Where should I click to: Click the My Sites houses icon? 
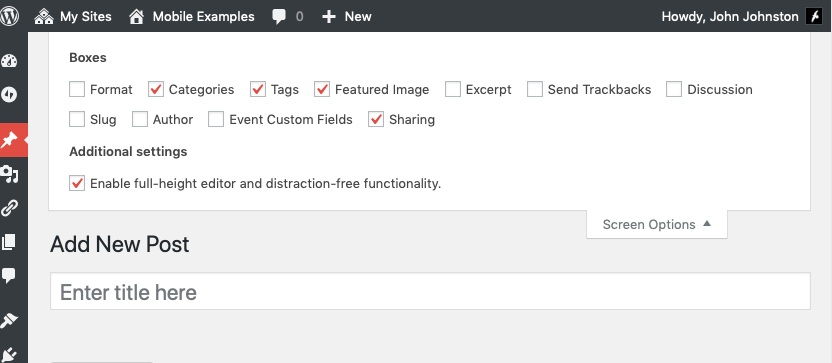click(44, 16)
